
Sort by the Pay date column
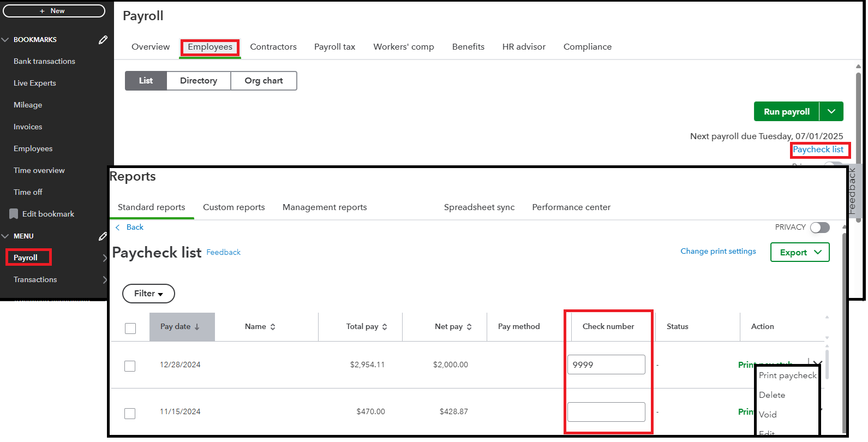(182, 327)
